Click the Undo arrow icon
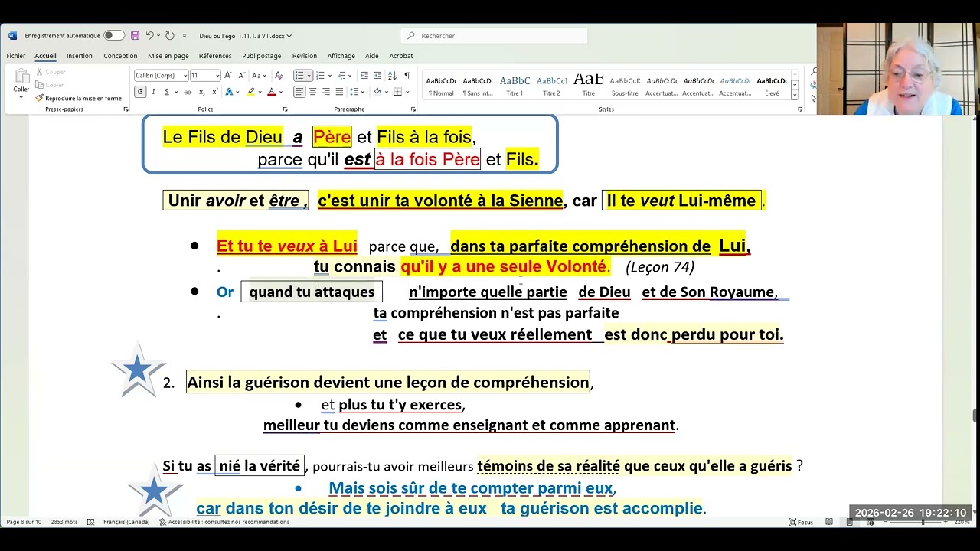This screenshot has width=980, height=551. point(149,35)
